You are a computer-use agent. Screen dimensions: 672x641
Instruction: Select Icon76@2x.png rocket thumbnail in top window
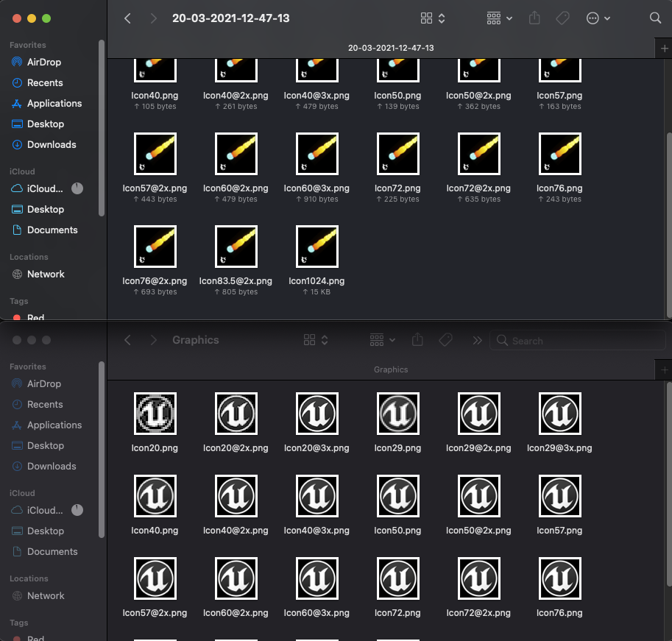(x=155, y=247)
